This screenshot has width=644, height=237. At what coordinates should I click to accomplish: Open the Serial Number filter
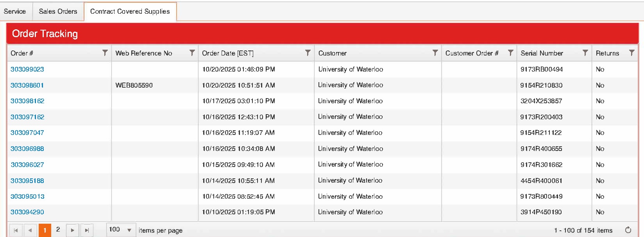[585, 53]
